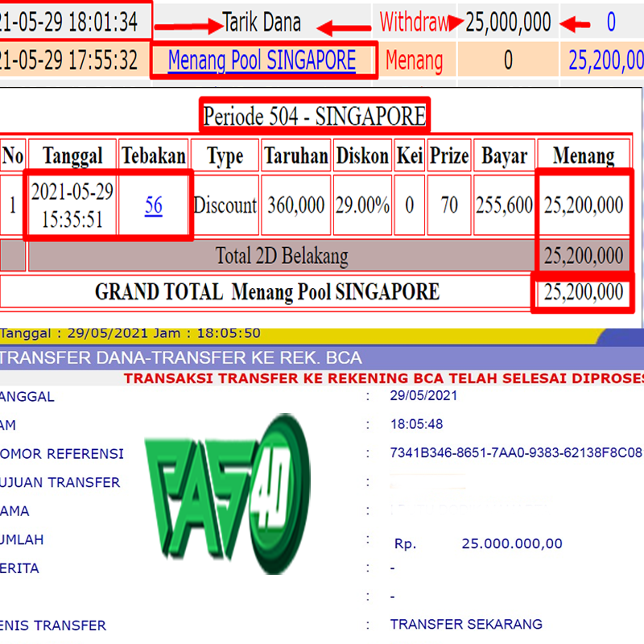
Task: Select the Bayar value 255,600
Action: click(505, 205)
